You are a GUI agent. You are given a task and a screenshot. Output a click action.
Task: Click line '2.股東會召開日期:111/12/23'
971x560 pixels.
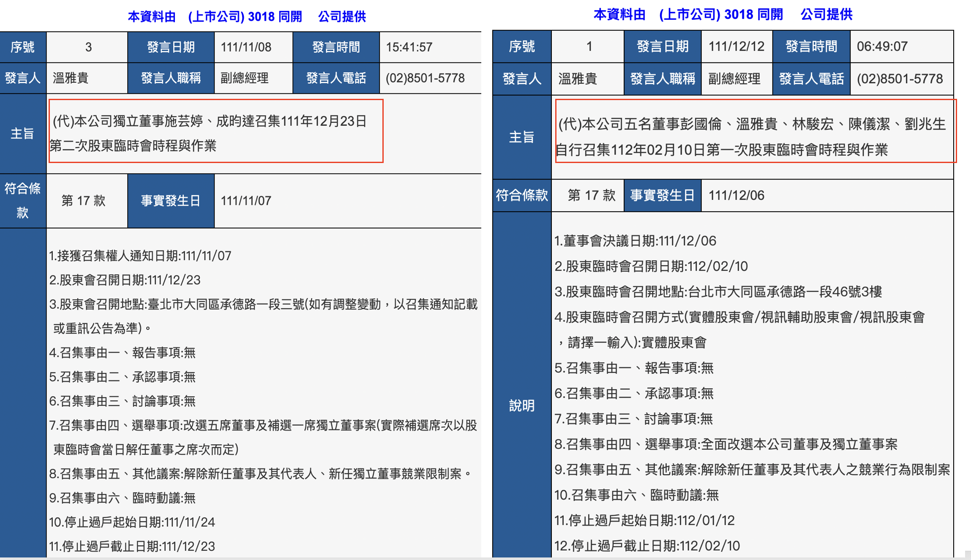tap(125, 280)
